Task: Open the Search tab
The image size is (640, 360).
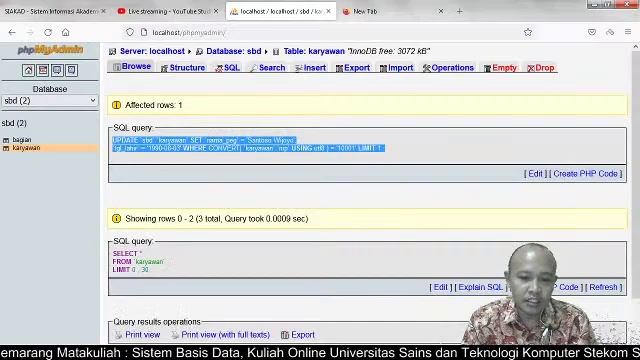Action: pyautogui.click(x=267, y=68)
